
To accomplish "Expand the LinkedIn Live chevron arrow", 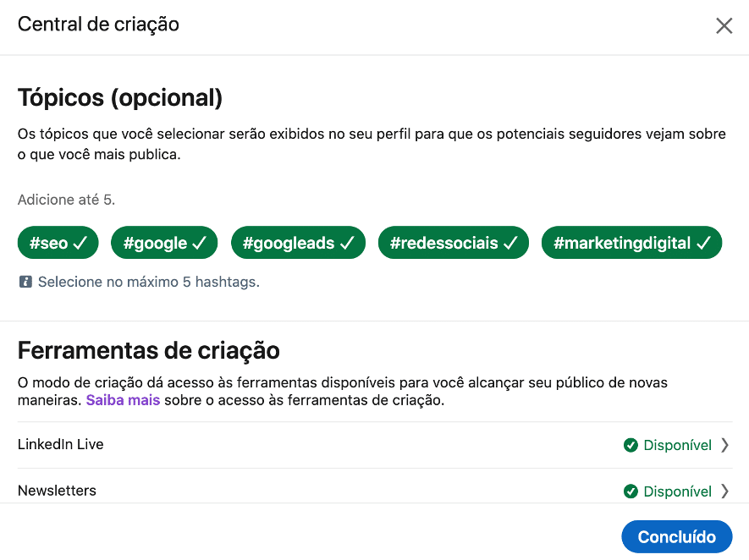I will click(x=724, y=445).
